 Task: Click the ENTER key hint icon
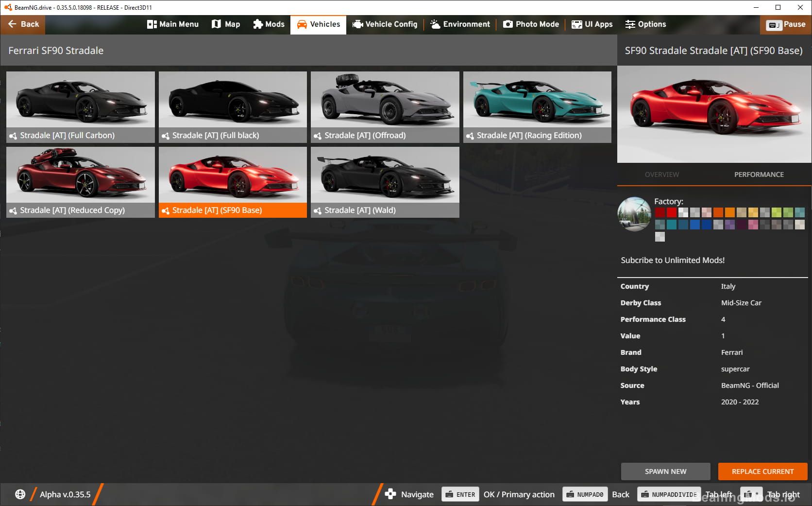point(460,494)
